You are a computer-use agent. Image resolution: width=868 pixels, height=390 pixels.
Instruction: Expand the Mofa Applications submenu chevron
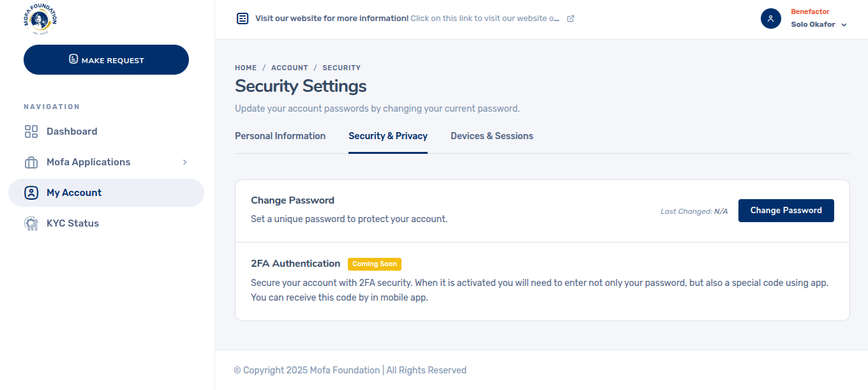pos(184,162)
